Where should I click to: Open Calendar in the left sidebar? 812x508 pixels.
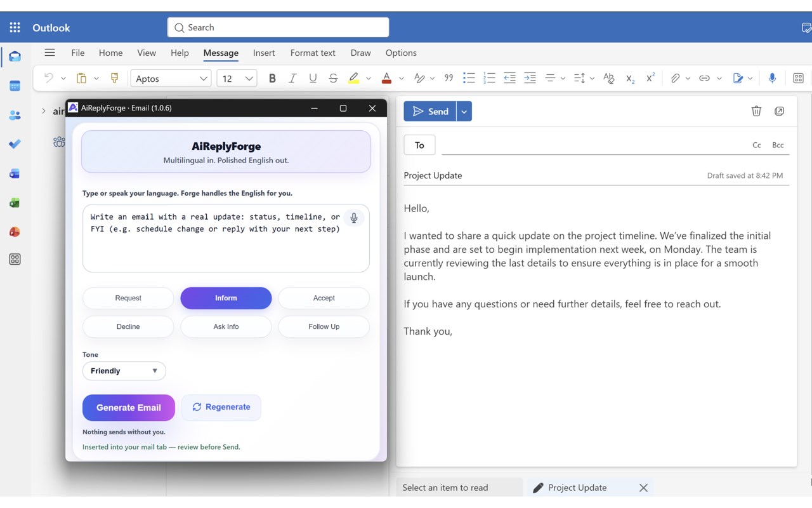(x=15, y=86)
